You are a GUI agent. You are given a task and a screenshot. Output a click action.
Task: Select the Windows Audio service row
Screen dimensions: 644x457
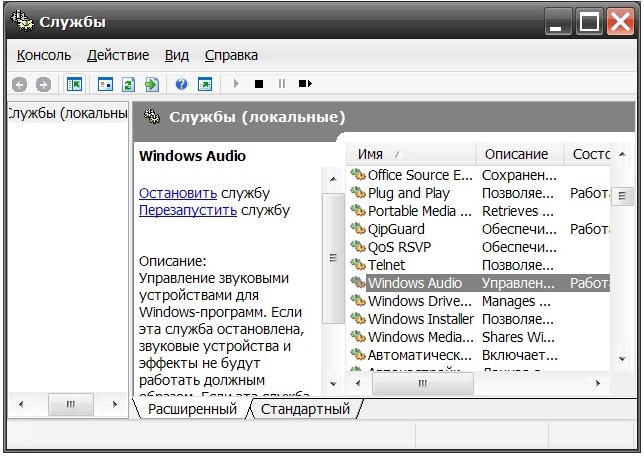click(479, 283)
